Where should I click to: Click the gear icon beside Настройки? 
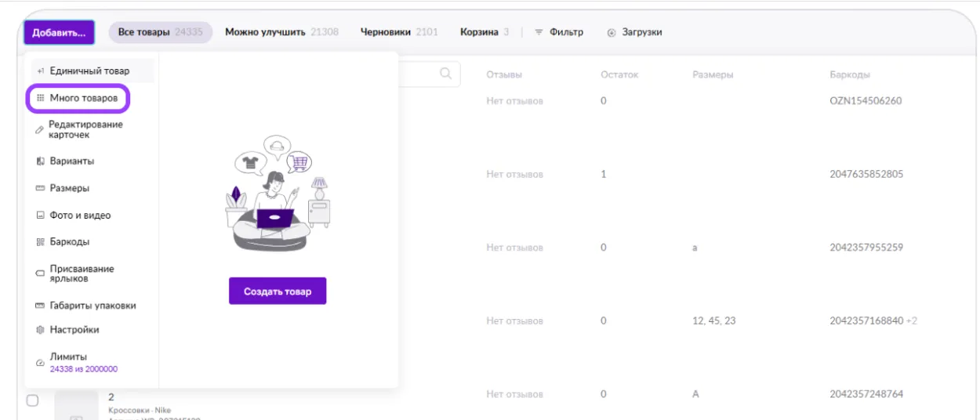pyautogui.click(x=41, y=330)
